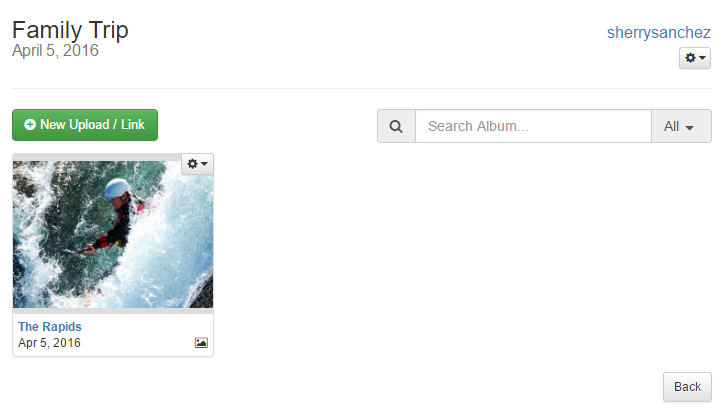Click the gear icon below sherrysanchez
Image resolution: width=726 pixels, height=408 pixels.
[690, 58]
